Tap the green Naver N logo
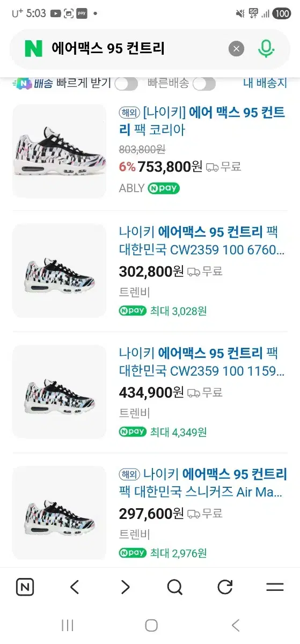This screenshot has height=644, width=300. tap(33, 49)
